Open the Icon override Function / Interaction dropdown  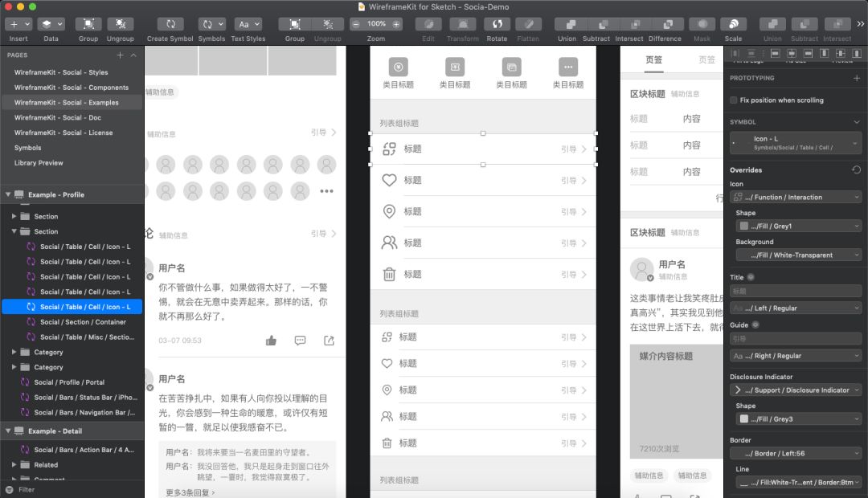(796, 197)
